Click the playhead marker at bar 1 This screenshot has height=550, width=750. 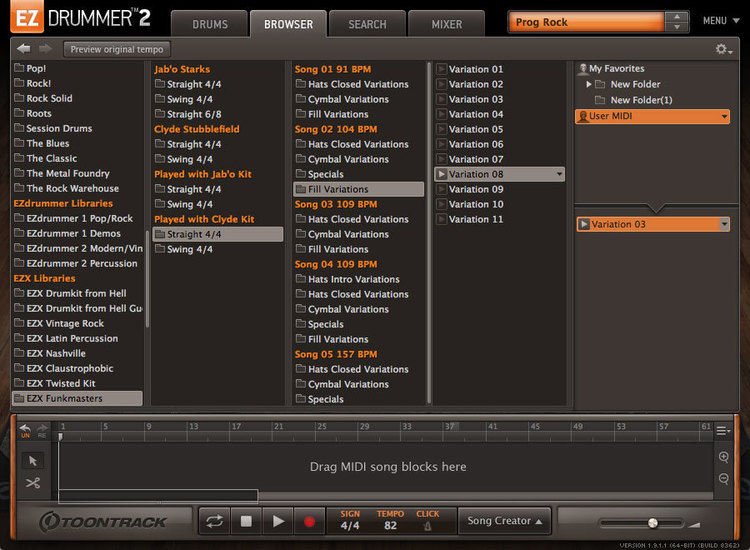(60, 436)
